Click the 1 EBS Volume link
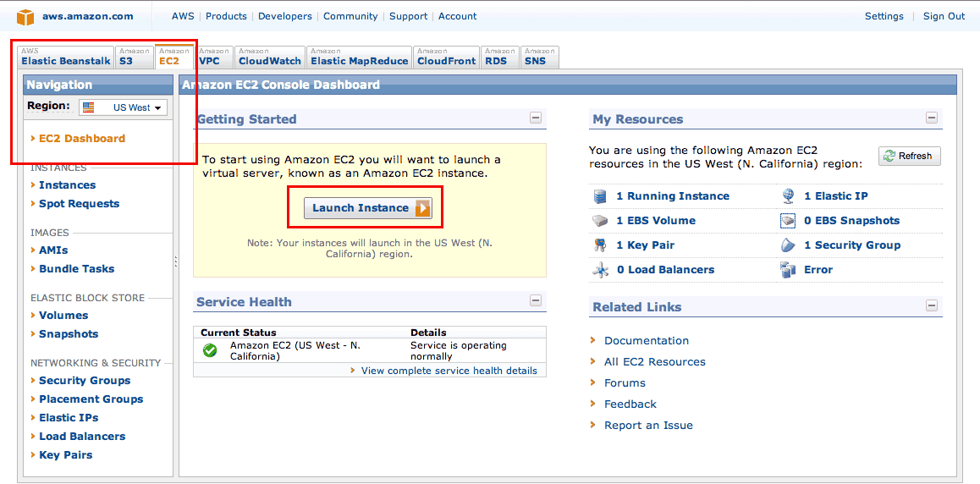This screenshot has height=484, width=980. point(656,221)
